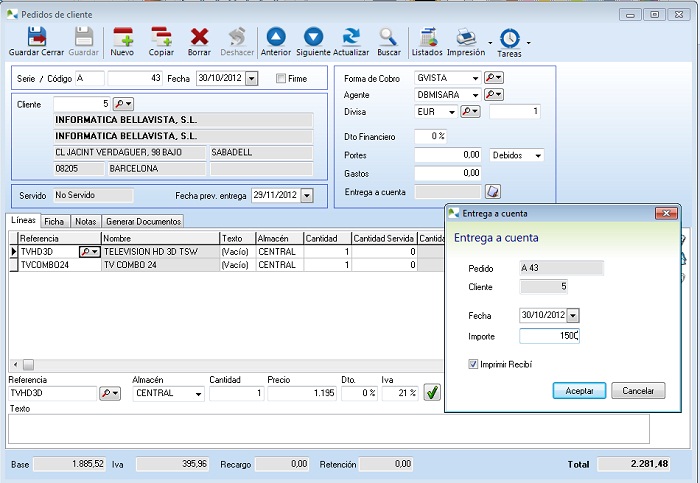Click the Nuevo toolbar icon
700x483 pixels.
[122, 38]
